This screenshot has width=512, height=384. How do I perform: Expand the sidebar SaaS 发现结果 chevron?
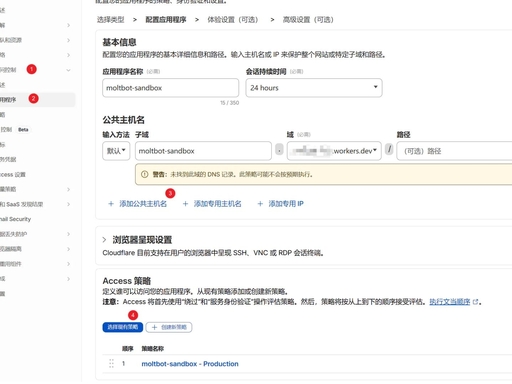[x=68, y=204]
